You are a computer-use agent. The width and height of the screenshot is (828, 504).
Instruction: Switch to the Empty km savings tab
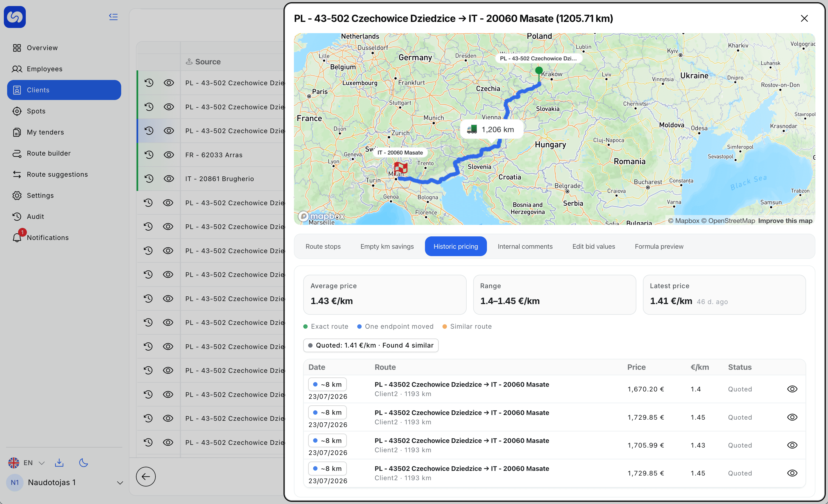click(387, 247)
